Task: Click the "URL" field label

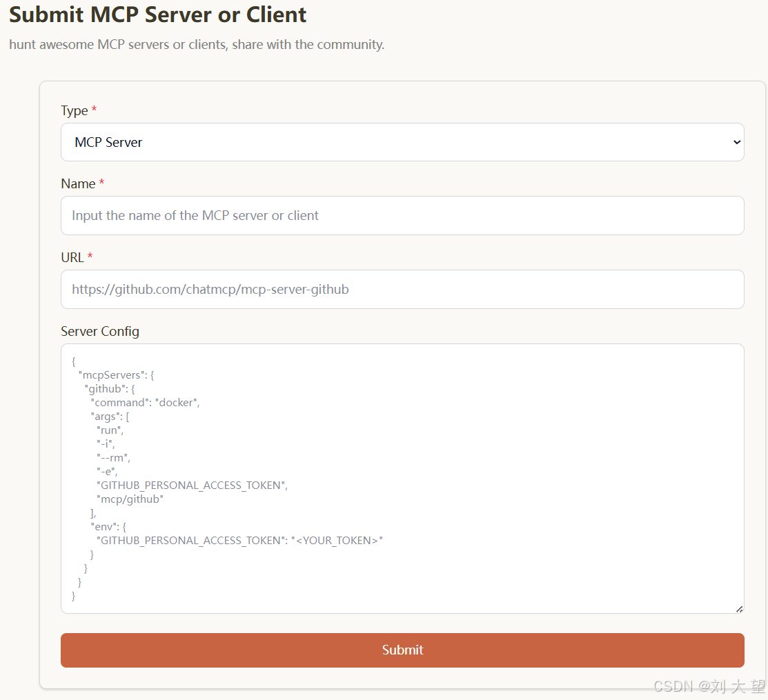Action: click(x=72, y=257)
